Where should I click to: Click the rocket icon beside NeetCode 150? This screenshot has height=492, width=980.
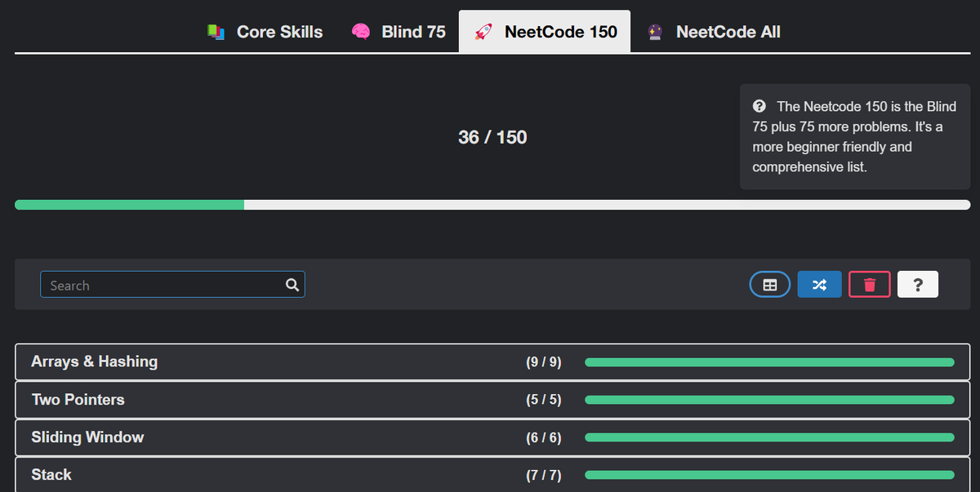[x=483, y=33]
